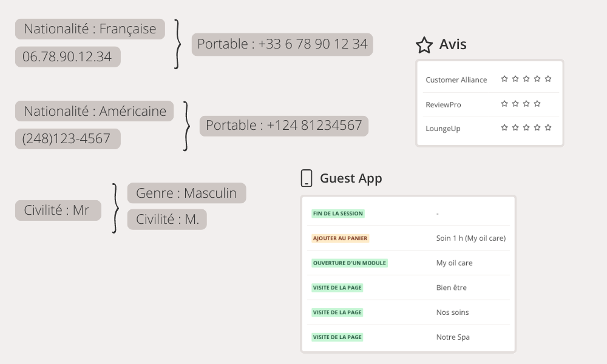This screenshot has width=607, height=364.
Task: Click the Nationalité : Française label
Action: click(x=90, y=29)
